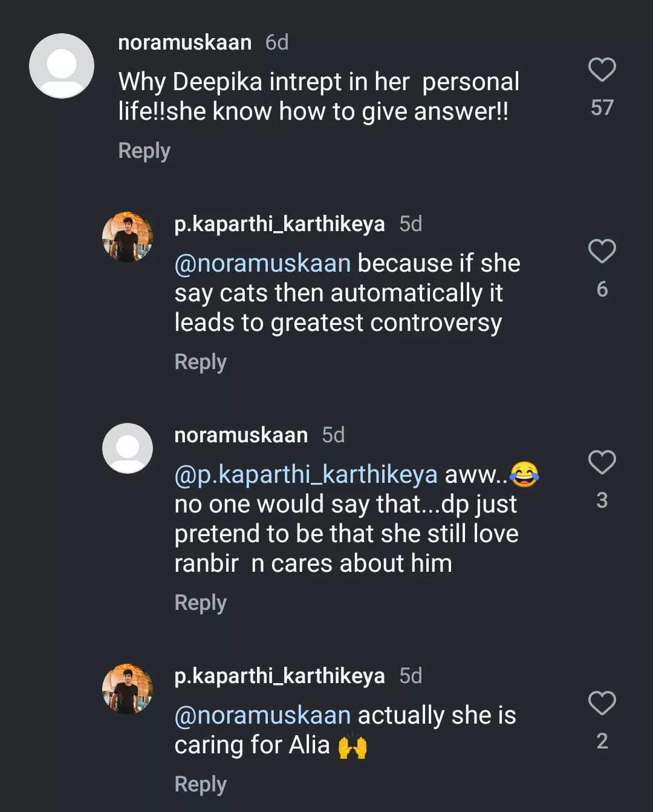Open p.kaparthi_karthikeya's avatar on the Alia reply
Image resolution: width=653 pixels, height=812 pixels.
tap(128, 689)
